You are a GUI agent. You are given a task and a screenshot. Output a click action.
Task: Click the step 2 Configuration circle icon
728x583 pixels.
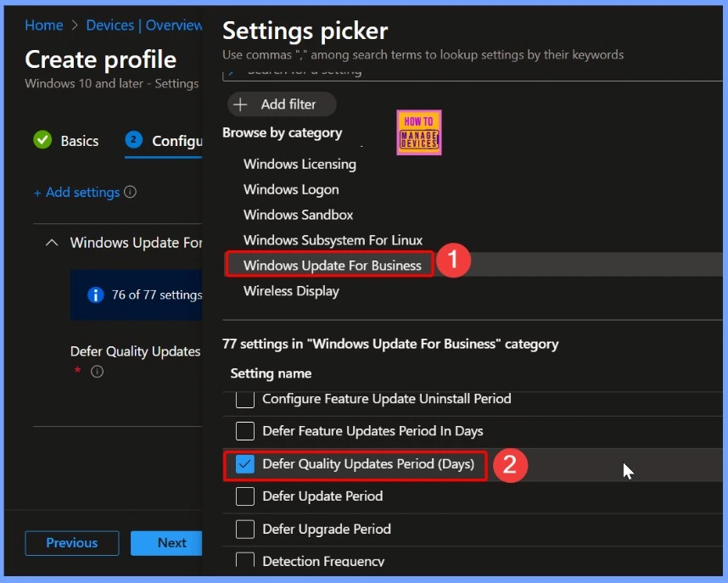(133, 141)
